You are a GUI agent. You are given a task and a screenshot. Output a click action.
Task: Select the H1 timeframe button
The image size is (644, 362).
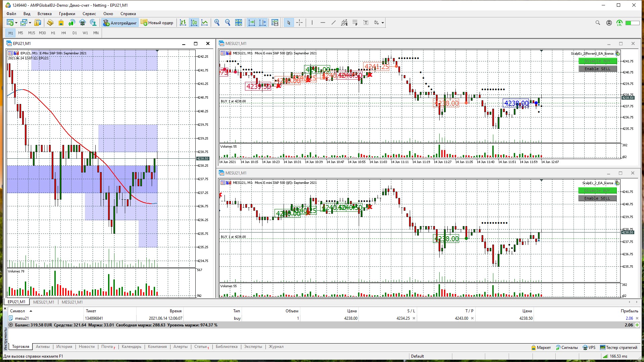pyautogui.click(x=53, y=33)
